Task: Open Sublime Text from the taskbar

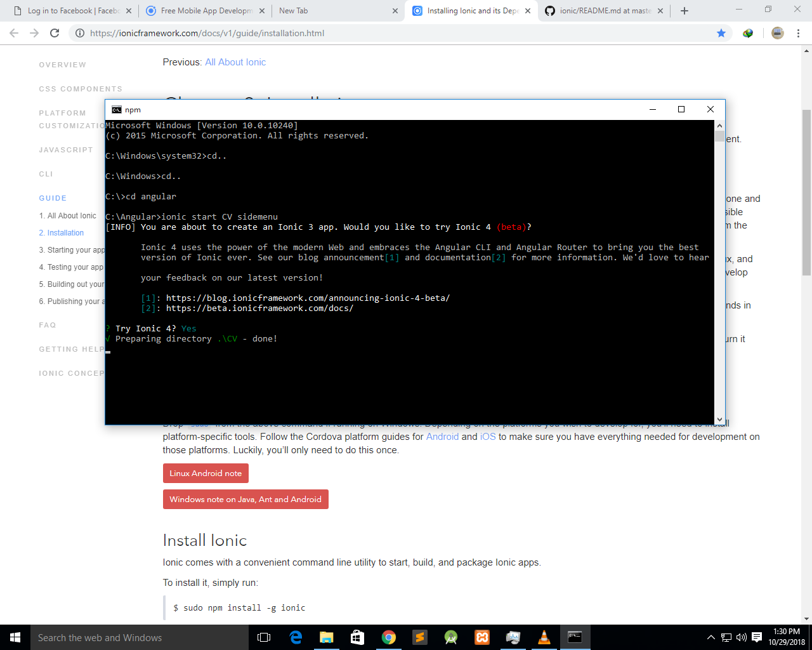Action: click(420, 638)
